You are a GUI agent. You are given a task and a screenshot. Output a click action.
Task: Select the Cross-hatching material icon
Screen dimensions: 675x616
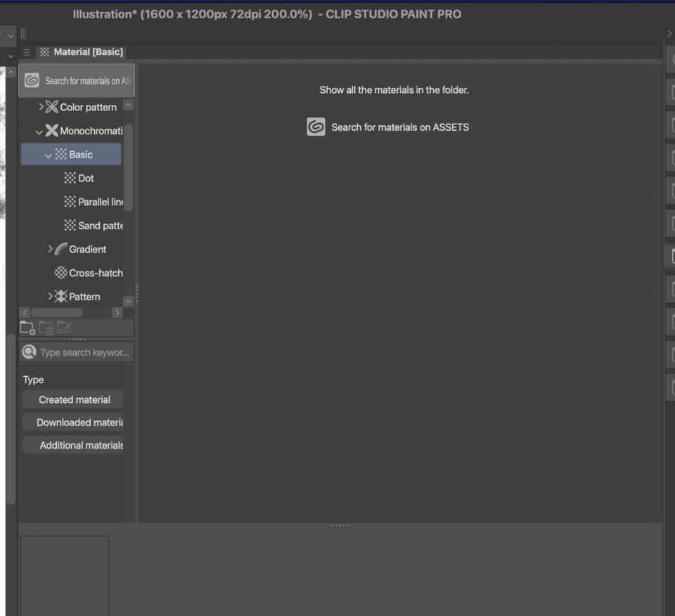pyautogui.click(x=61, y=273)
